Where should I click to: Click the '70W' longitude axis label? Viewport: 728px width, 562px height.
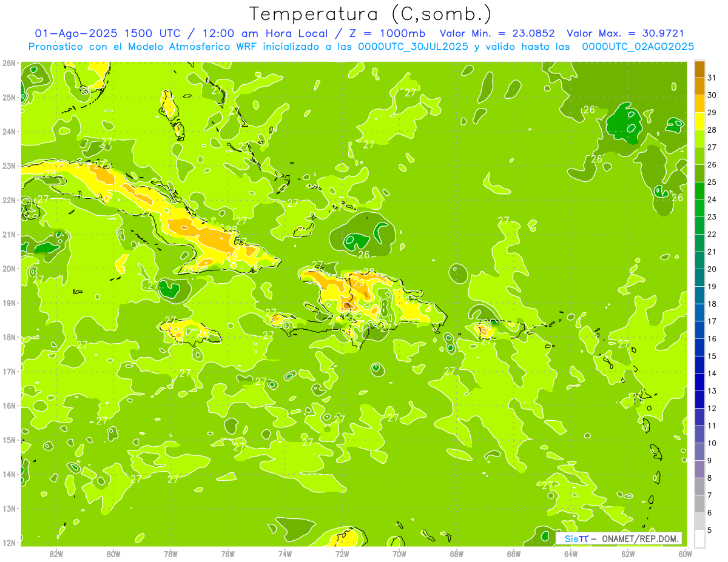tap(399, 554)
